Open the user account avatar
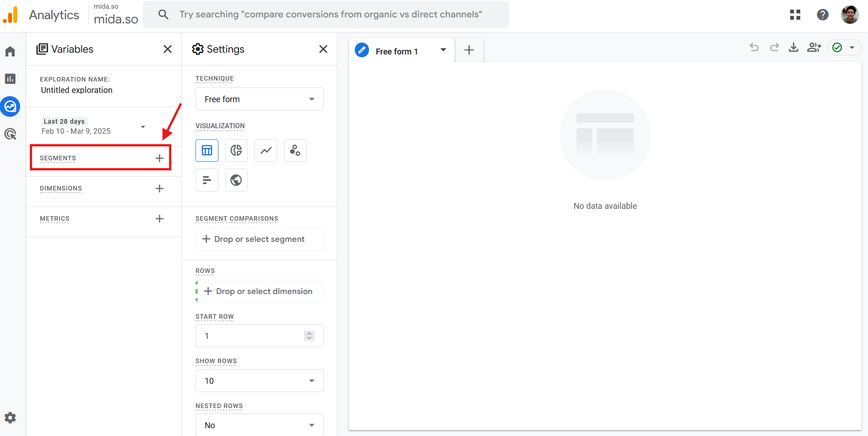 [x=850, y=15]
